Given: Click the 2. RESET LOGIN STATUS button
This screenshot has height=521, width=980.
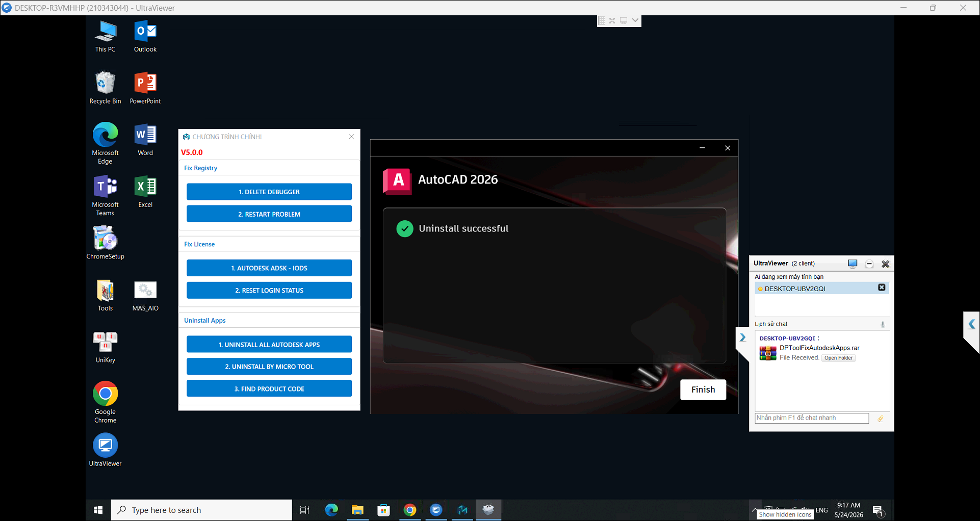Looking at the screenshot, I should click(x=269, y=291).
